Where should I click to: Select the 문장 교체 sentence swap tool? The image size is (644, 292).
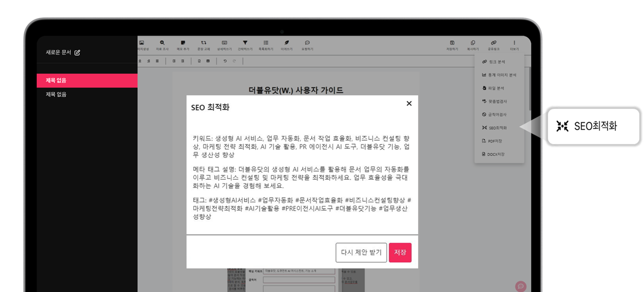click(x=204, y=45)
